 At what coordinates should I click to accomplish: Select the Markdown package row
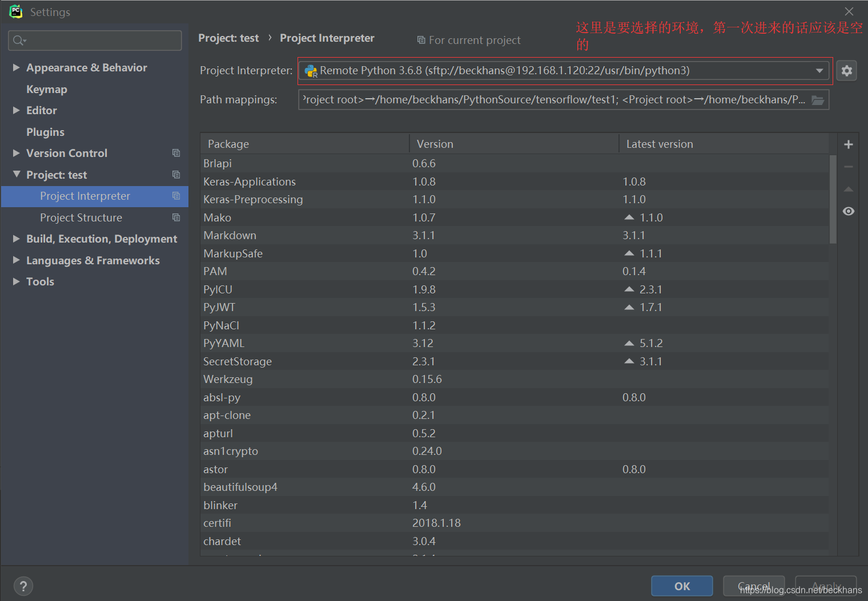[x=515, y=235]
